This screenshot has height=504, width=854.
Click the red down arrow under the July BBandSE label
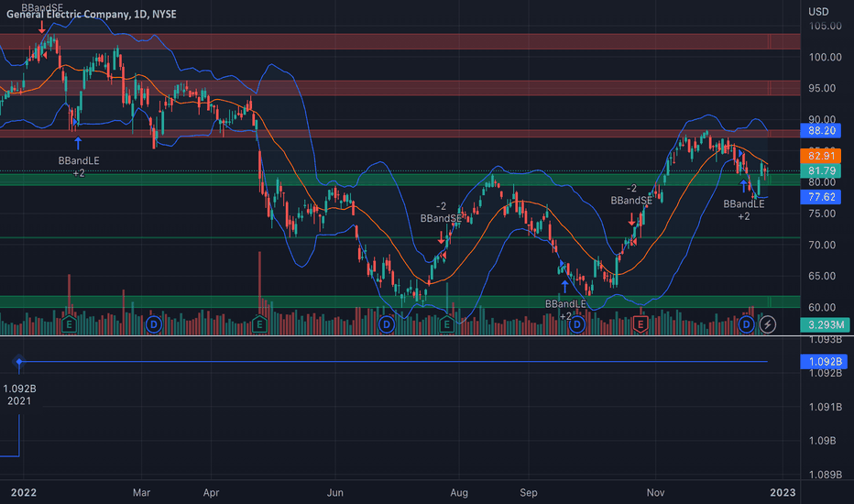(441, 237)
